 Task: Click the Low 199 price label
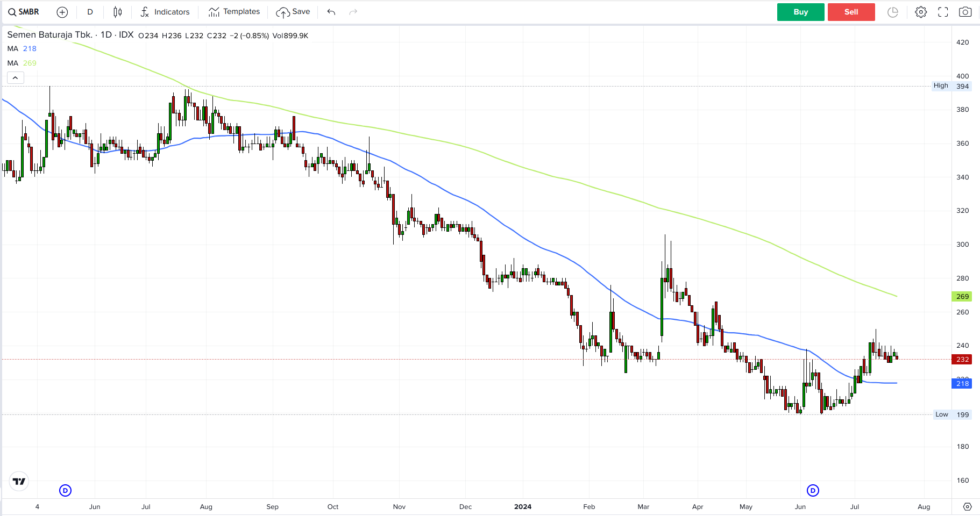pyautogui.click(x=951, y=414)
